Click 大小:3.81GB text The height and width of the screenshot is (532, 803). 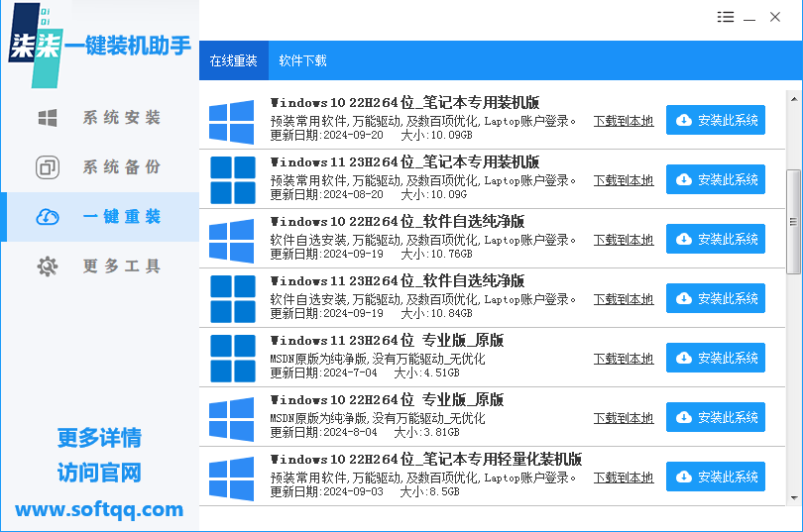(426, 432)
